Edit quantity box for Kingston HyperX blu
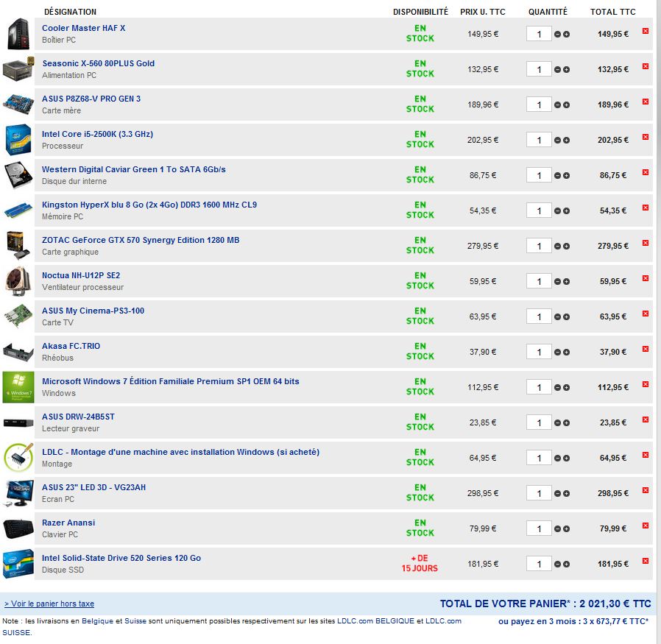The height and width of the screenshot is (644, 661). pos(539,210)
